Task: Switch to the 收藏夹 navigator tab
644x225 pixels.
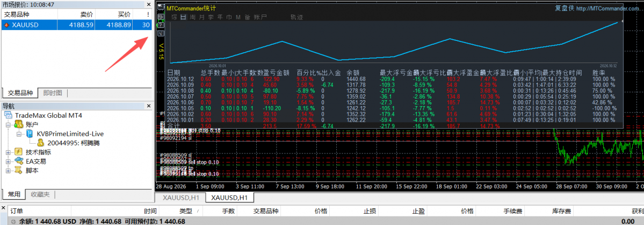Action: pos(40,194)
